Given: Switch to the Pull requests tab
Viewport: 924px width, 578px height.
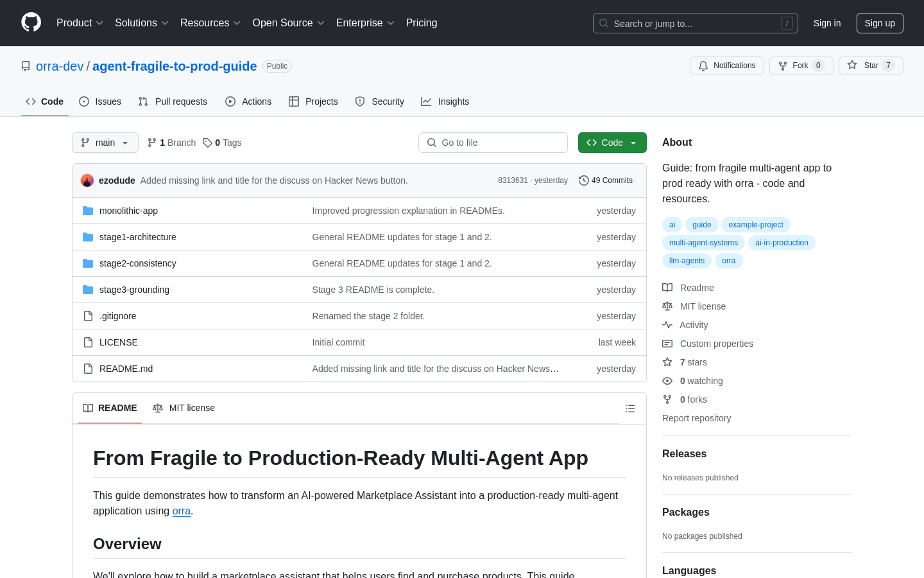Looking at the screenshot, I should (x=173, y=101).
